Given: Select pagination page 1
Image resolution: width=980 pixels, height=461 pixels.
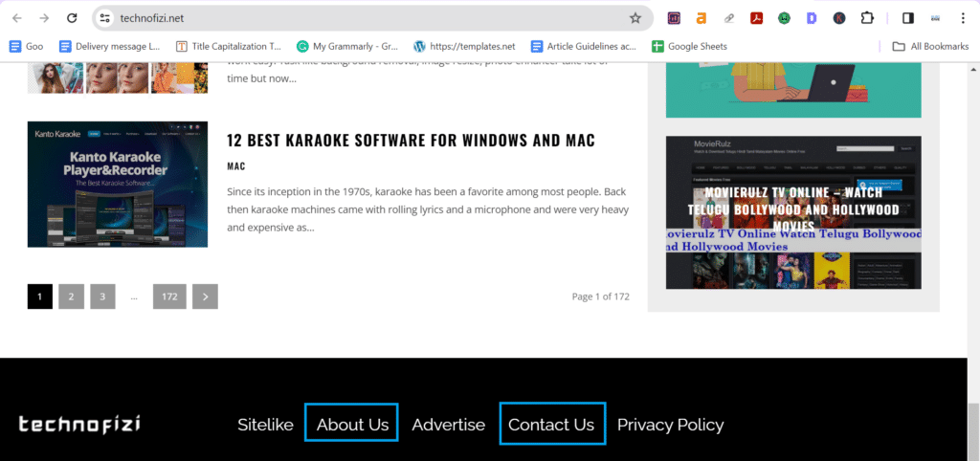Looking at the screenshot, I should pyautogui.click(x=40, y=296).
